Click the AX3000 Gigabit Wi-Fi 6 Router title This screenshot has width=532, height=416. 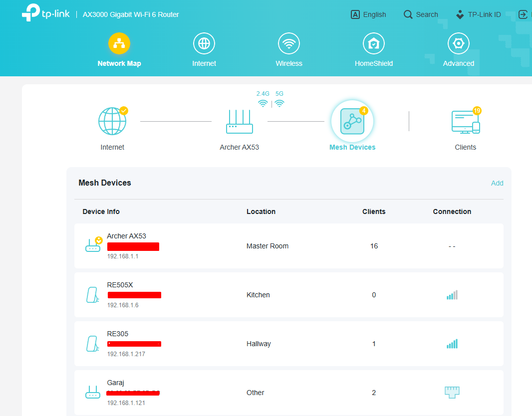[x=131, y=14]
